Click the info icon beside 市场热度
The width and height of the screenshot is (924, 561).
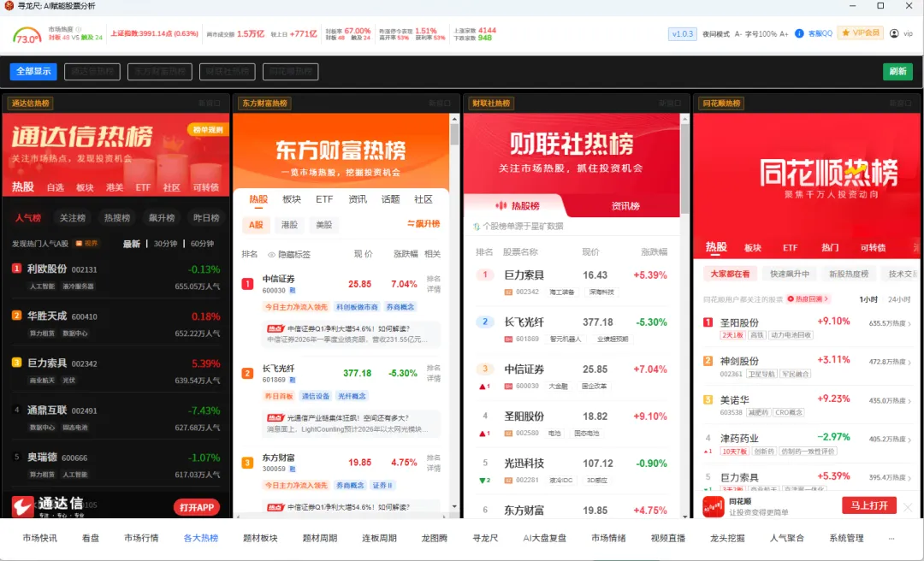pyautogui.click(x=79, y=29)
